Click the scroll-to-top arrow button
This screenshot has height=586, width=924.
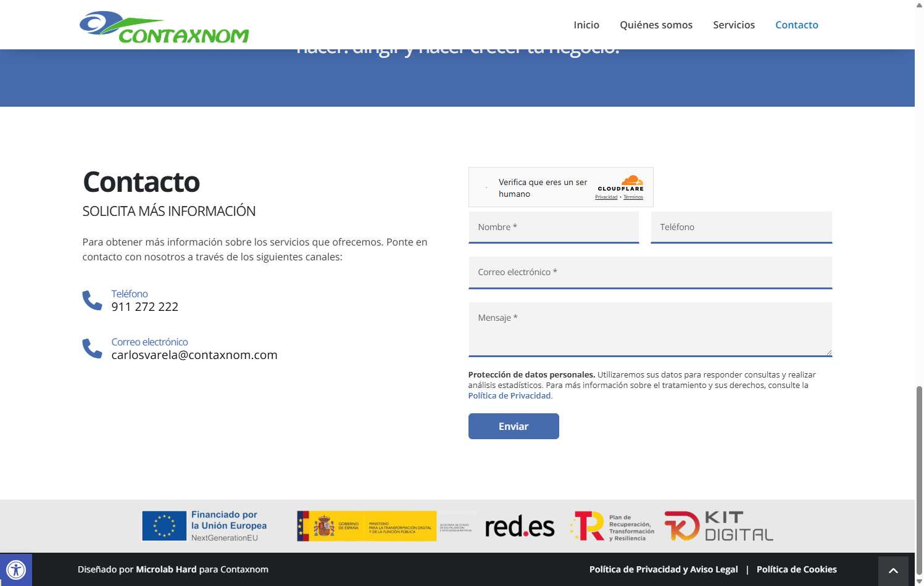tap(893, 571)
